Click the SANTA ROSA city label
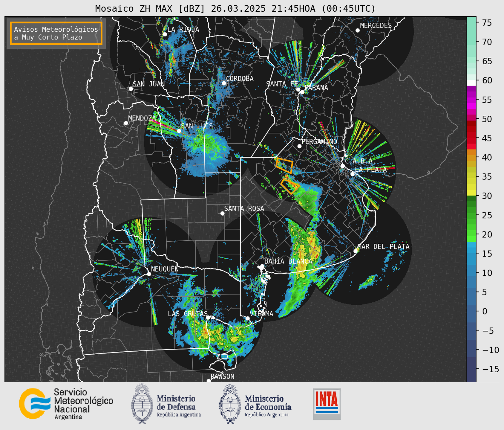Screen dimensions: 504x430 (x=244, y=208)
